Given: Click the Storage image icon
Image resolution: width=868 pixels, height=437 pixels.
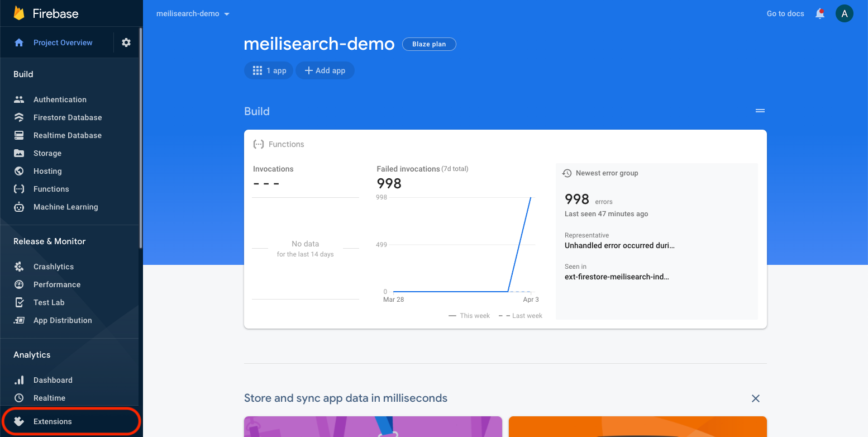Looking at the screenshot, I should point(19,153).
